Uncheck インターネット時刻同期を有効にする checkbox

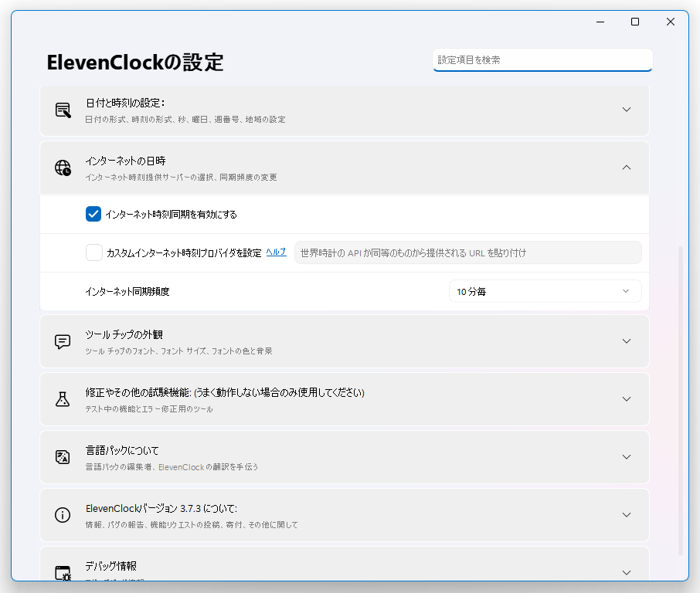(x=93, y=214)
